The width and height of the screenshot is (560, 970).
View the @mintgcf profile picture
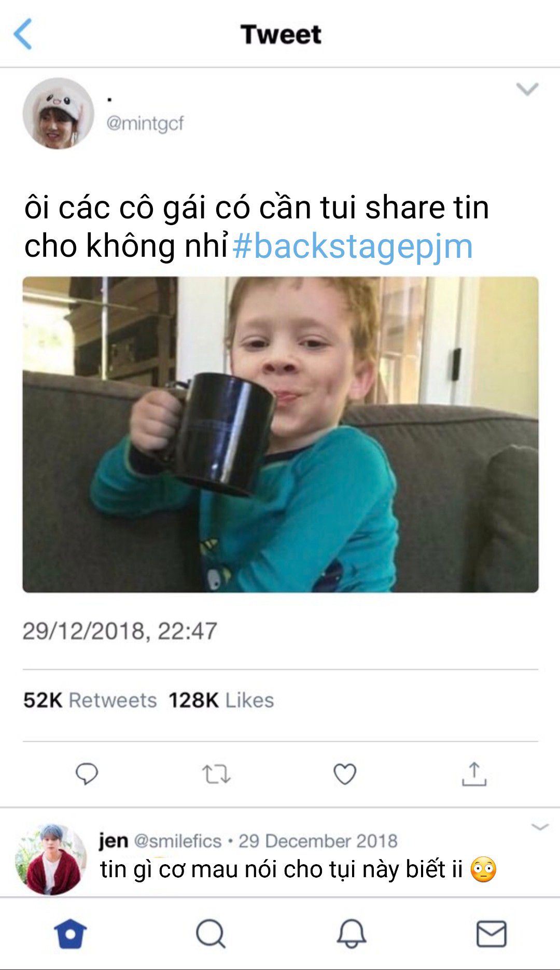click(58, 114)
